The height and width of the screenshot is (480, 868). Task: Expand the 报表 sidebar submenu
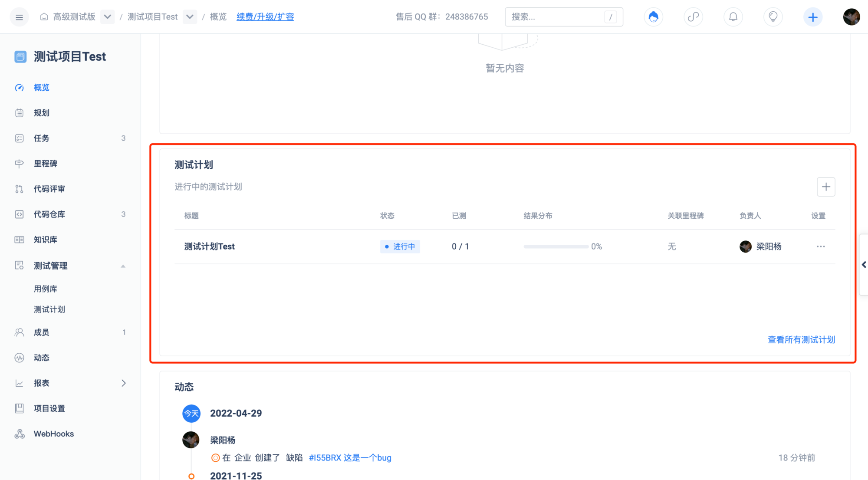pos(124,383)
